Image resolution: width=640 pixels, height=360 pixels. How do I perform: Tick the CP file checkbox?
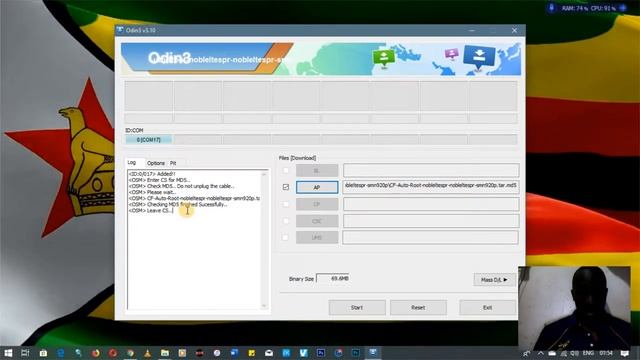point(286,204)
